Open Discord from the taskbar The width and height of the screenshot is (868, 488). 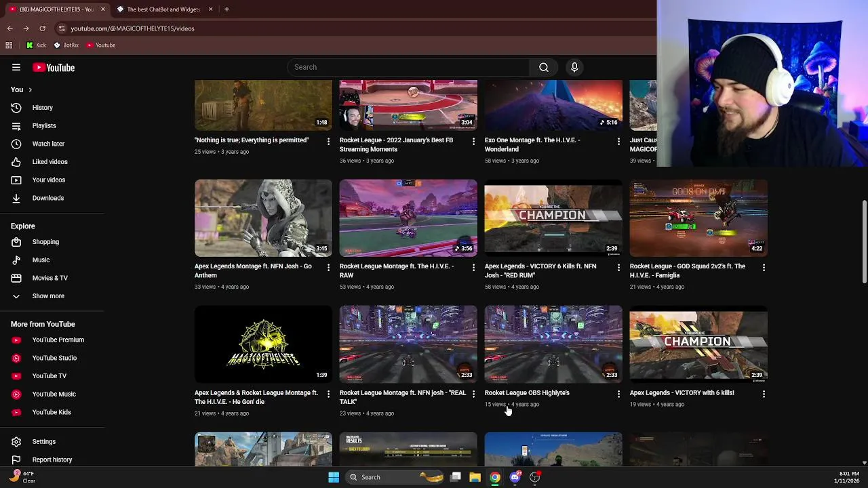tap(515, 477)
